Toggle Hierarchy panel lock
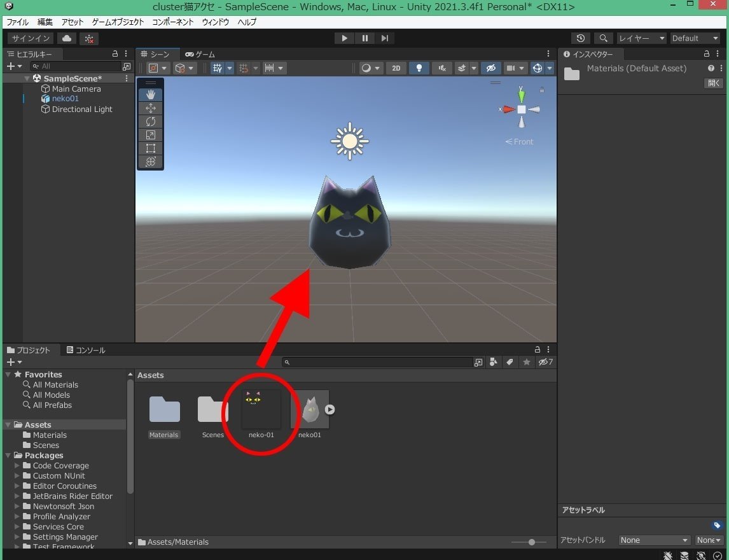The image size is (729, 560). click(x=115, y=54)
